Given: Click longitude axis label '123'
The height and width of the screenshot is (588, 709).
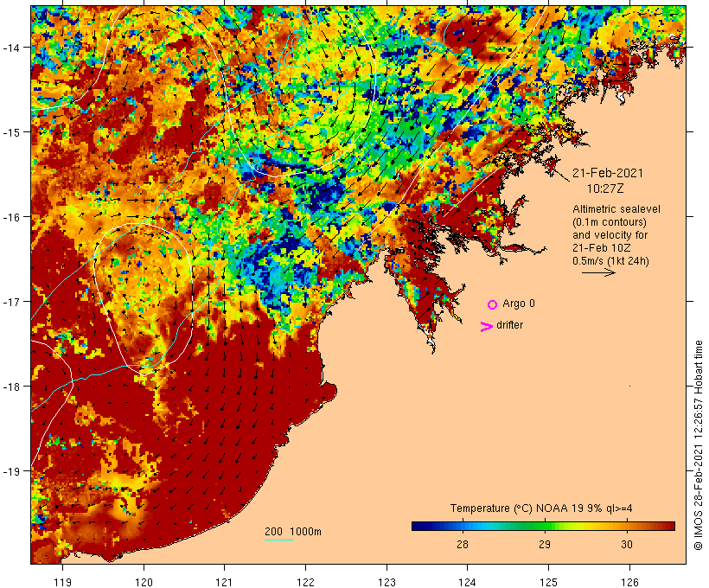Looking at the screenshot, I should pos(386,582).
